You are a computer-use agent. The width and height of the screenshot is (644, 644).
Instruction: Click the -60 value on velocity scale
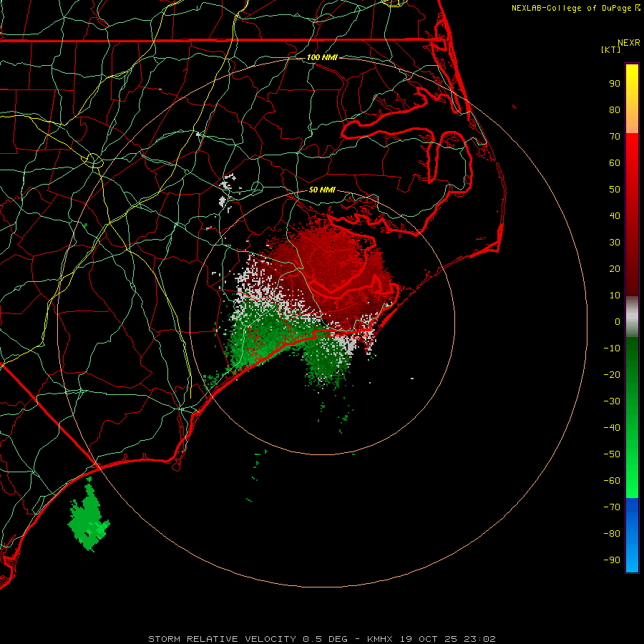pos(612,481)
